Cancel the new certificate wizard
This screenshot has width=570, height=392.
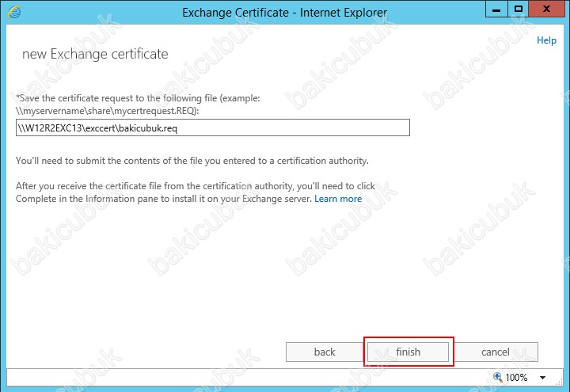(495, 352)
